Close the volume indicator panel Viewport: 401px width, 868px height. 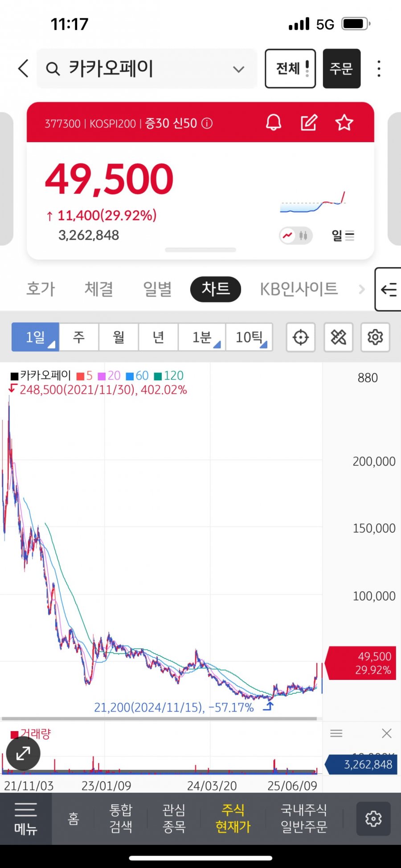[387, 733]
